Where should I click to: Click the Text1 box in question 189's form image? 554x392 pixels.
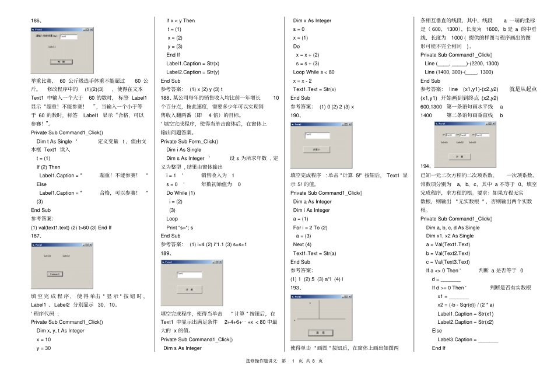pyautogui.click(x=190, y=275)
